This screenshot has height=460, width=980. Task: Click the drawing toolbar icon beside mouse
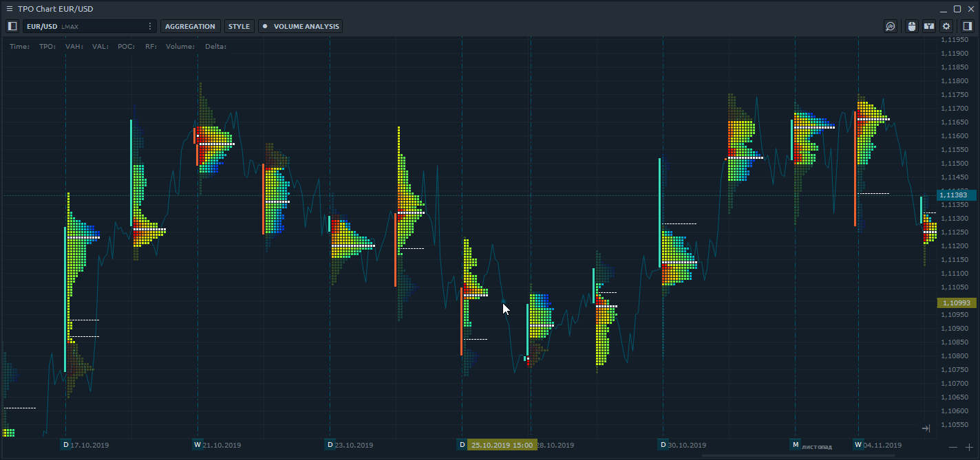pos(929,26)
